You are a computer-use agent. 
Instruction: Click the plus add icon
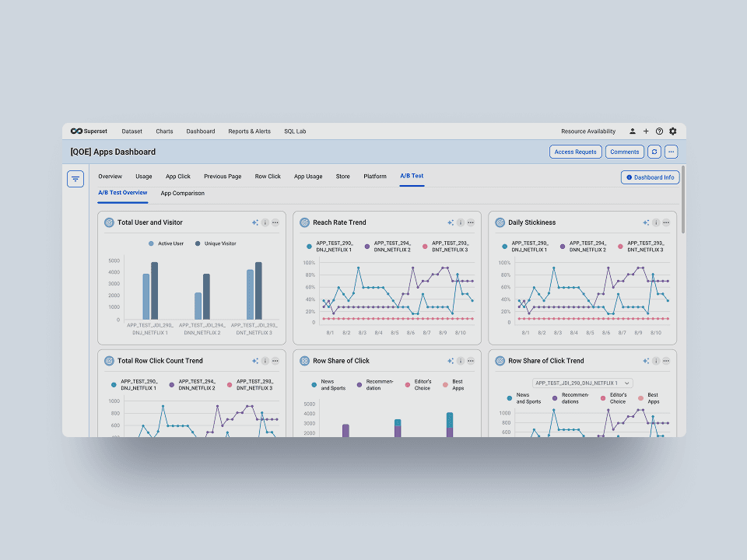click(646, 131)
